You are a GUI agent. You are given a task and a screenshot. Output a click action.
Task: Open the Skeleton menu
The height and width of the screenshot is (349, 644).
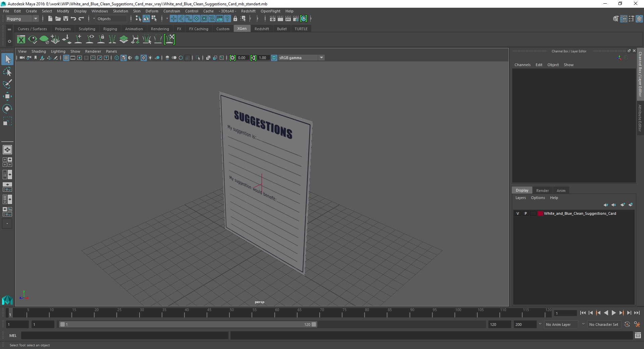point(120,11)
